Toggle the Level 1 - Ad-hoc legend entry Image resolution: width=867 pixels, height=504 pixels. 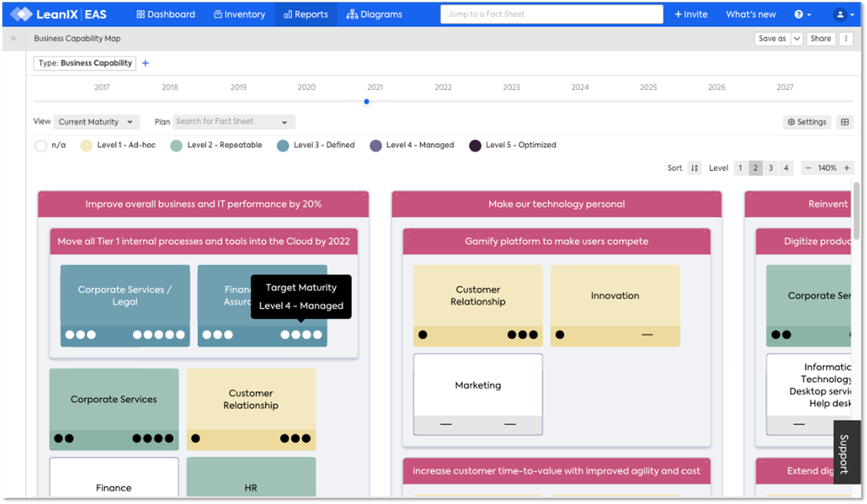click(x=118, y=145)
